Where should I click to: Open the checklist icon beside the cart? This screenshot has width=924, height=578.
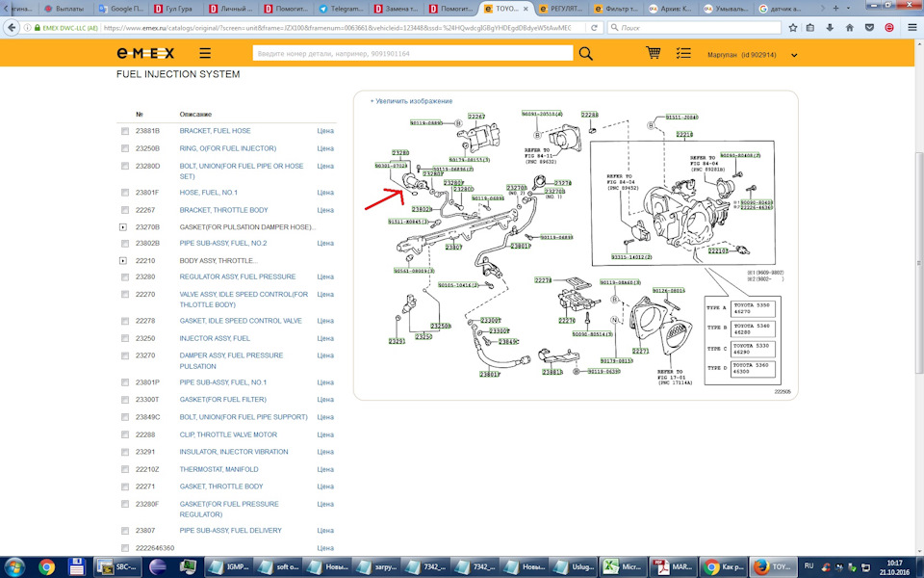coord(683,54)
